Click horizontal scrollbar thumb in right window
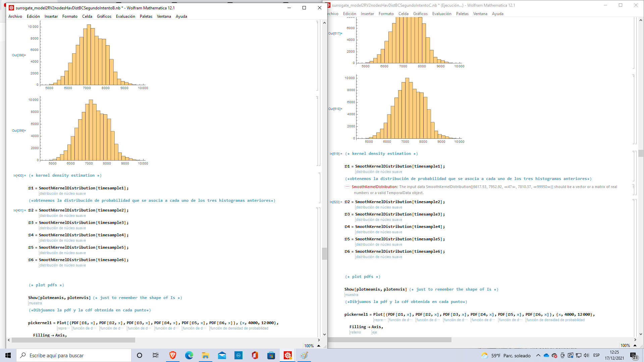Screen dimensions: 644x362 pyautogui.click(x=390, y=340)
